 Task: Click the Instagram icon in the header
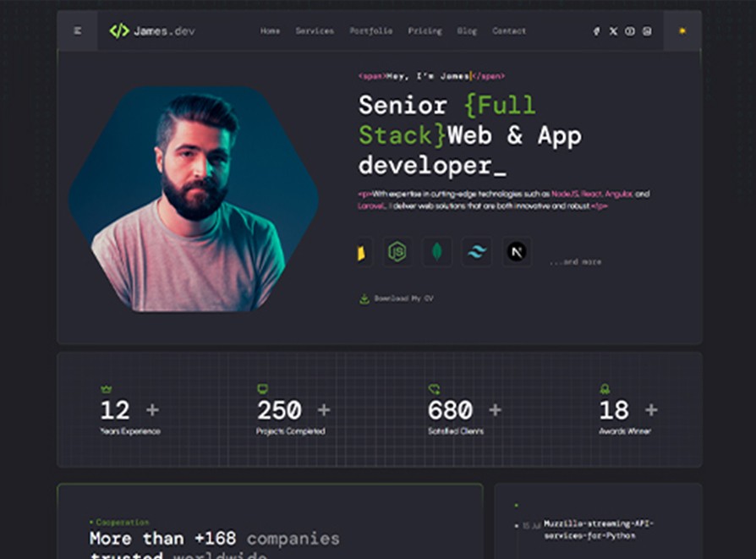(647, 31)
